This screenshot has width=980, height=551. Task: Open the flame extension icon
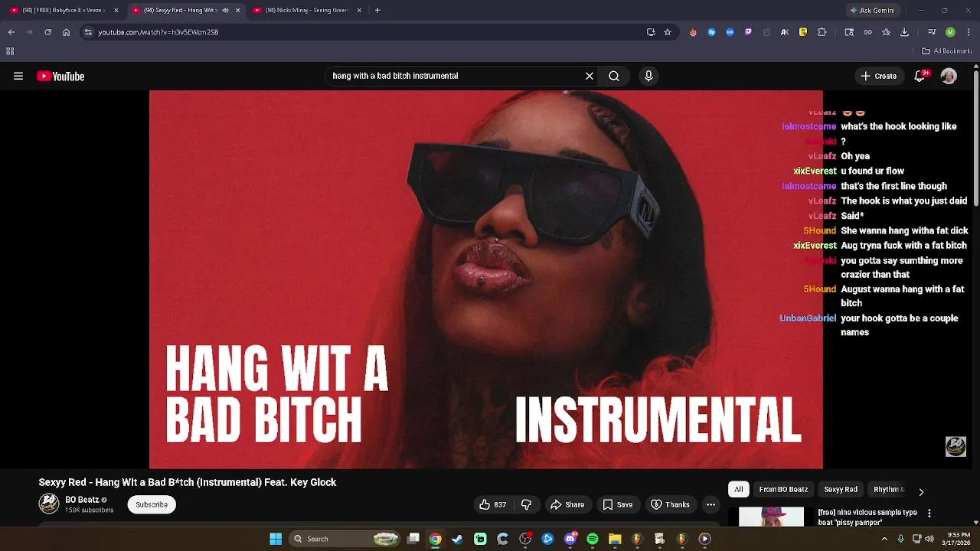point(693,32)
